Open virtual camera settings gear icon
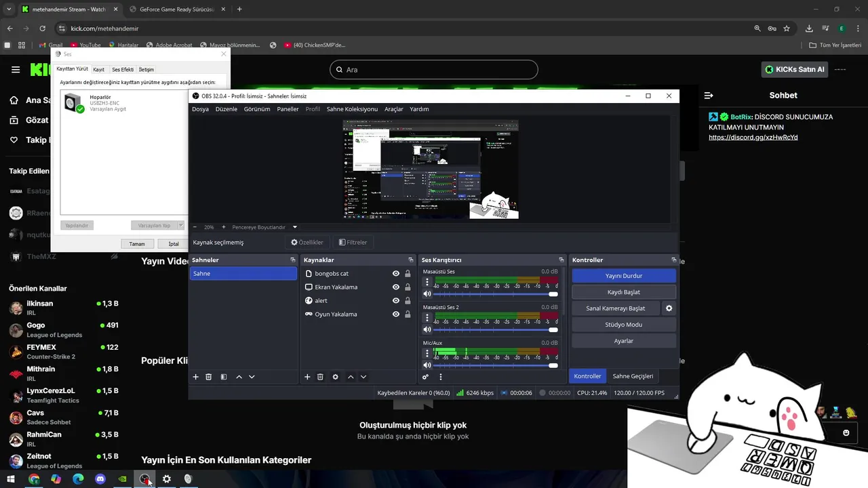This screenshot has width=868, height=488. [669, 308]
